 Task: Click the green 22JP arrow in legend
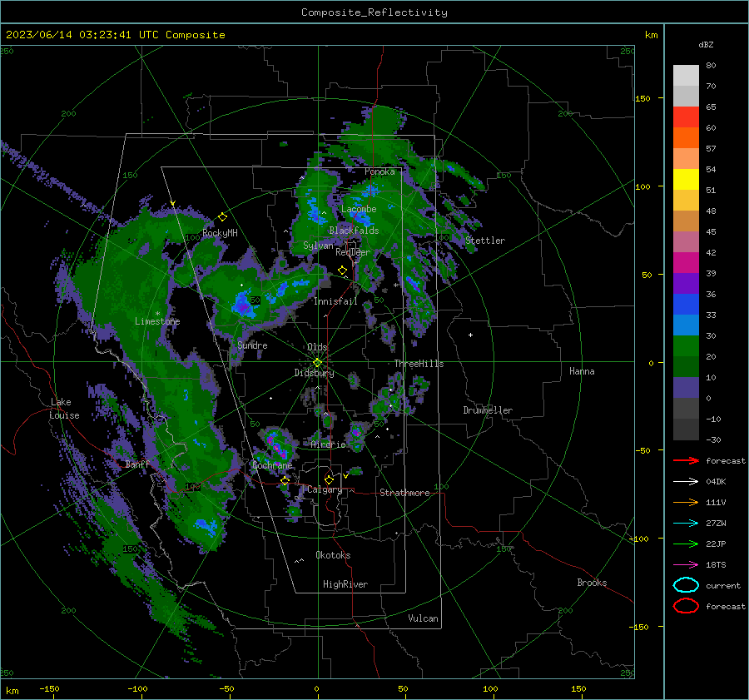[686, 544]
